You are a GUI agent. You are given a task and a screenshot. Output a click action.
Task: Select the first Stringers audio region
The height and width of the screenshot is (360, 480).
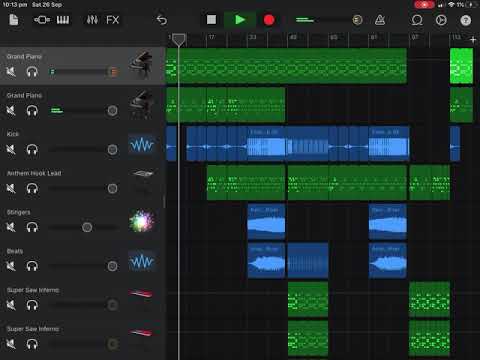pos(266,221)
